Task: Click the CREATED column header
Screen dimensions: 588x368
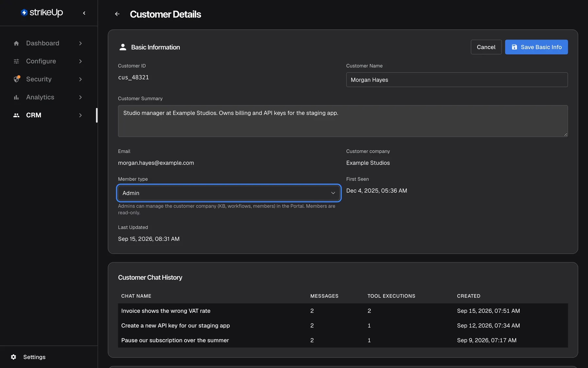Action: [x=468, y=296]
